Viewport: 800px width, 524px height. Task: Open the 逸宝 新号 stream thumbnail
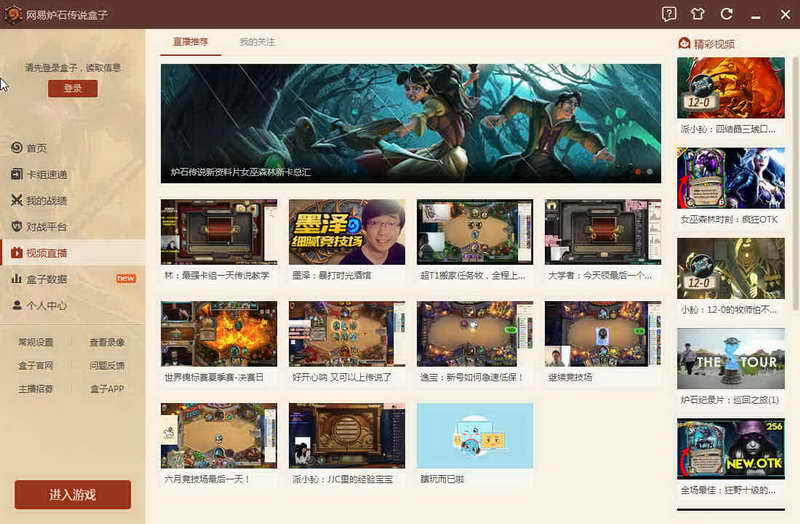click(x=475, y=334)
